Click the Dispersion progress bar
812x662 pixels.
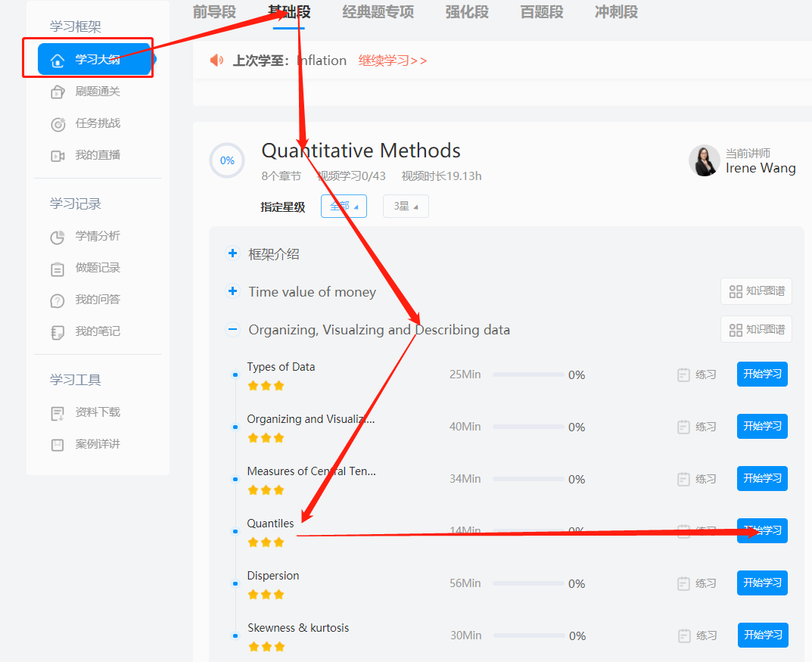[x=528, y=583]
